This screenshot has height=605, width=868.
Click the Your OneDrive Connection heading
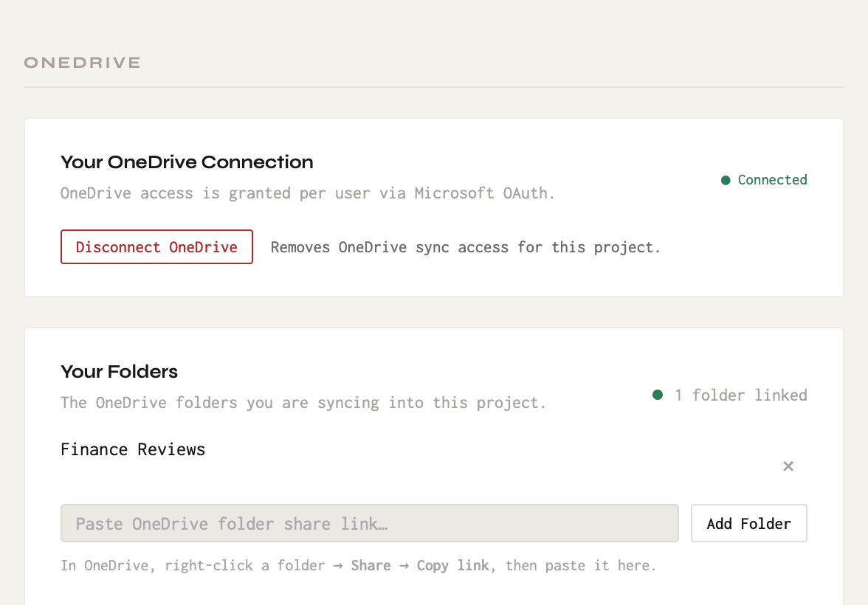click(187, 162)
